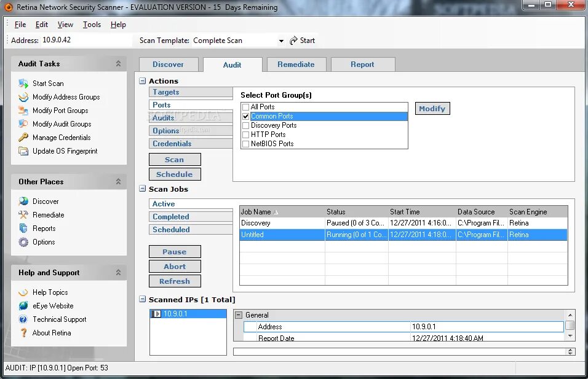Click the Reports icon in Other Places
The width and height of the screenshot is (588, 379).
pyautogui.click(x=23, y=228)
